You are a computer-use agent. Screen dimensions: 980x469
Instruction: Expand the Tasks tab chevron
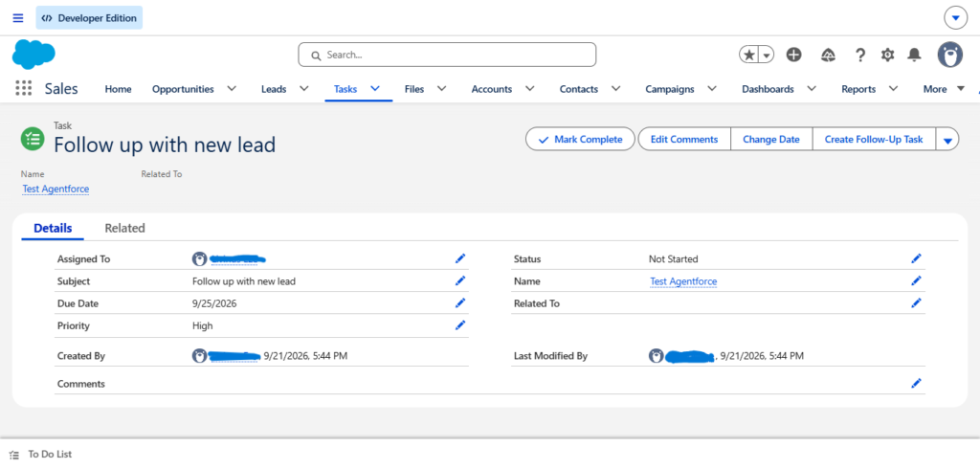pos(375,89)
